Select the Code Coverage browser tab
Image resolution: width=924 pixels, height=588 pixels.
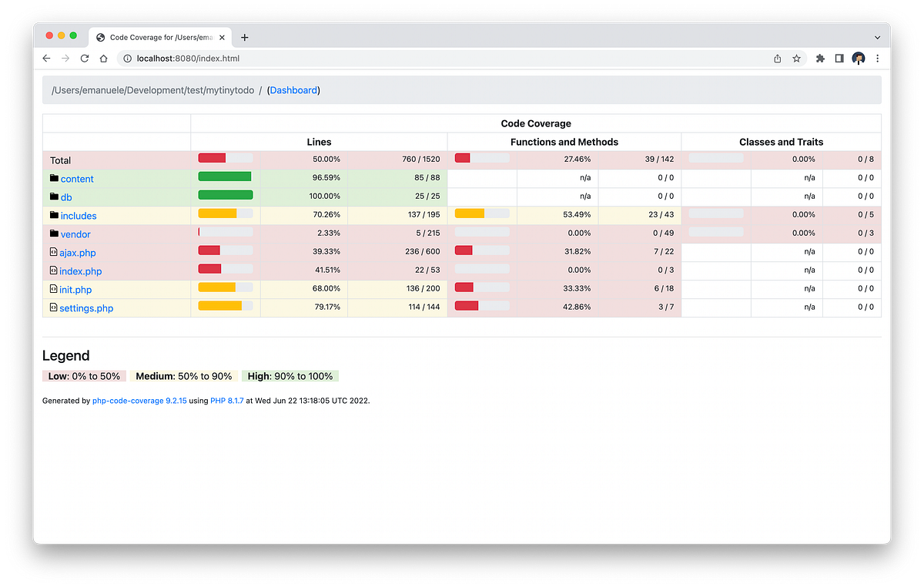158,36
